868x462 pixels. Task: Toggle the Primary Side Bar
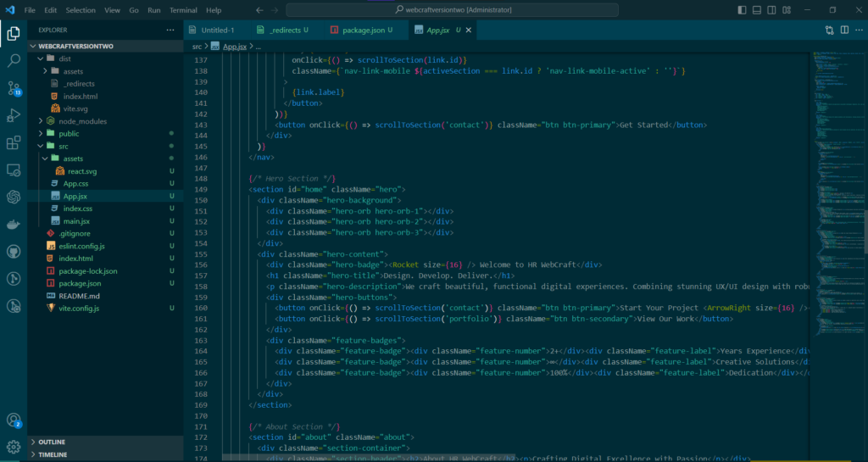click(x=742, y=10)
